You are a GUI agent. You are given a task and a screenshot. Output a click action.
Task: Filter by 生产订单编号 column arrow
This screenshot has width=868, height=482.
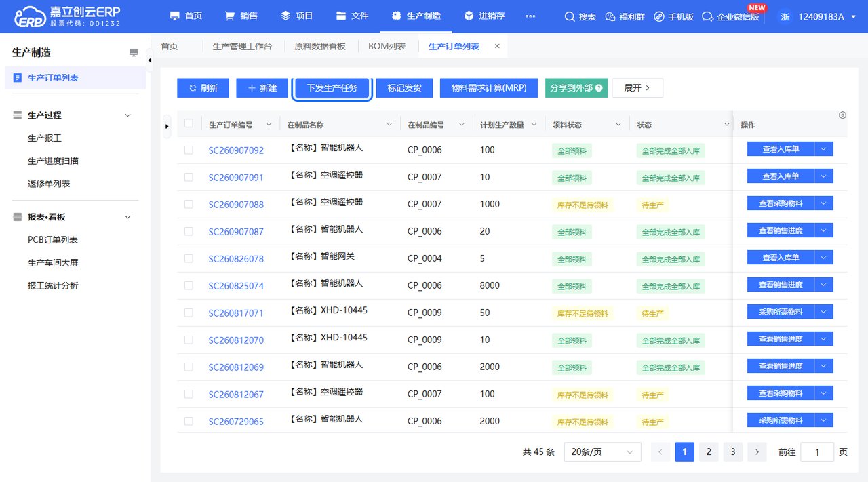(x=269, y=125)
